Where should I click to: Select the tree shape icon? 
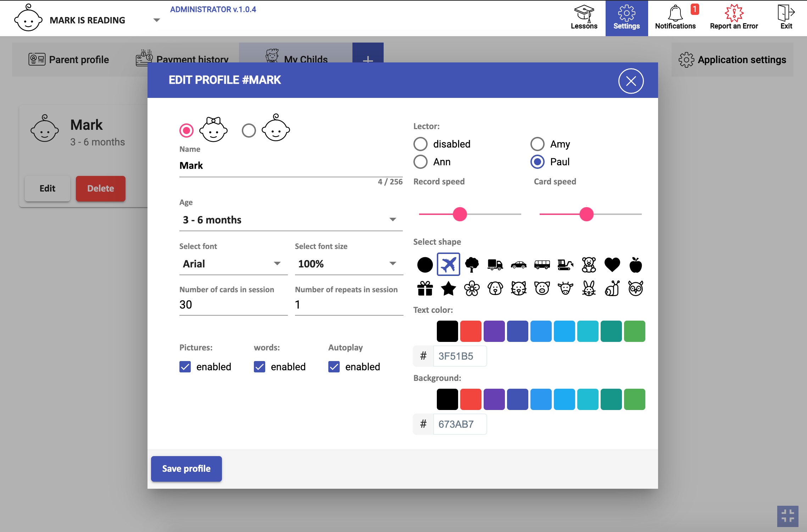(471, 264)
